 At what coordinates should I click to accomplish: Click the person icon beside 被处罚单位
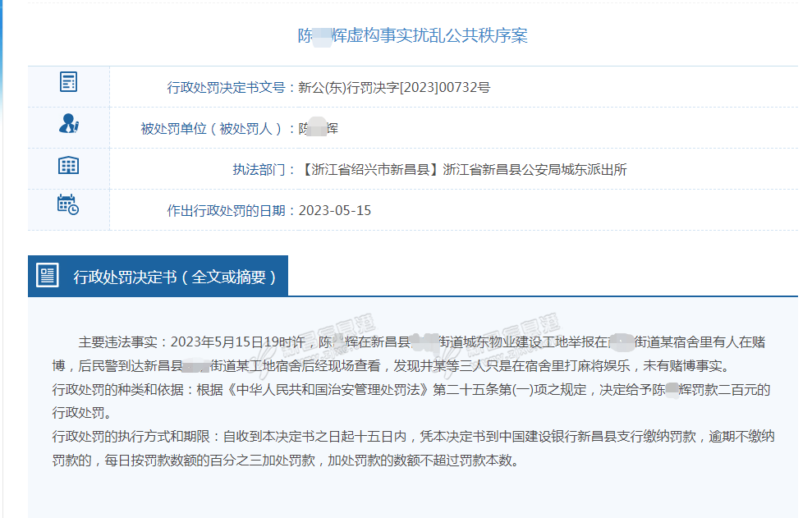tap(68, 124)
